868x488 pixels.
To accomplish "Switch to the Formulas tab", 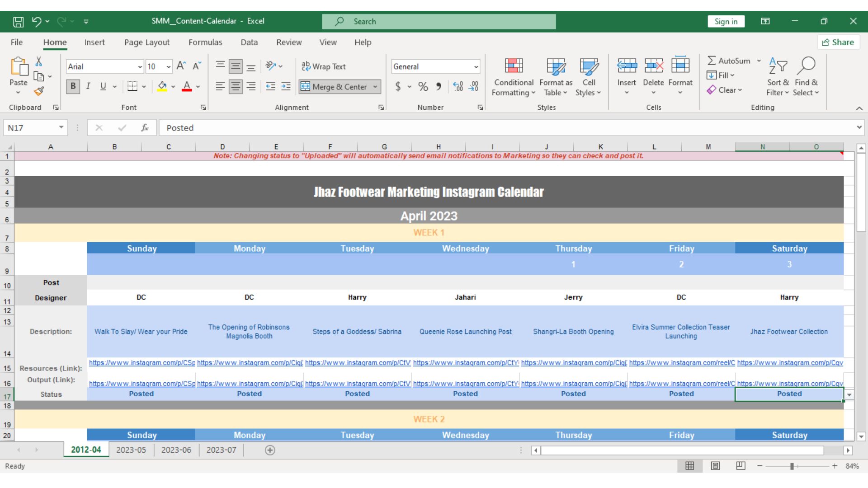I will [205, 42].
